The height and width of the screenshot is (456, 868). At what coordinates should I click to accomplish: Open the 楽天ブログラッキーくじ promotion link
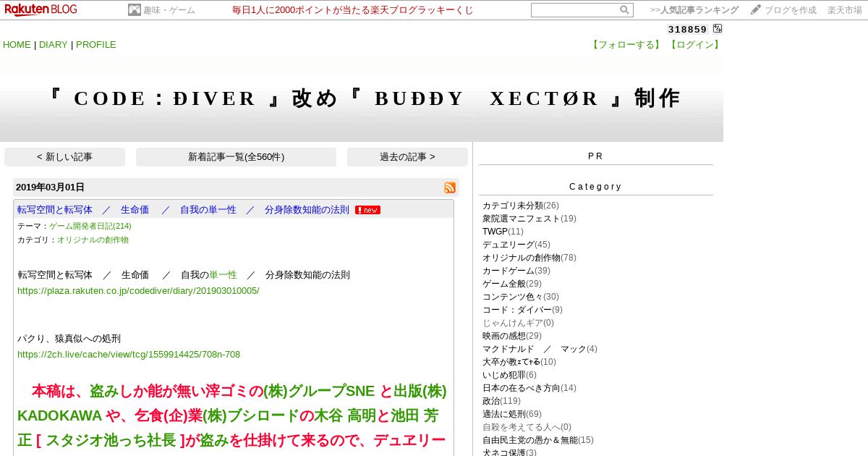click(x=353, y=10)
